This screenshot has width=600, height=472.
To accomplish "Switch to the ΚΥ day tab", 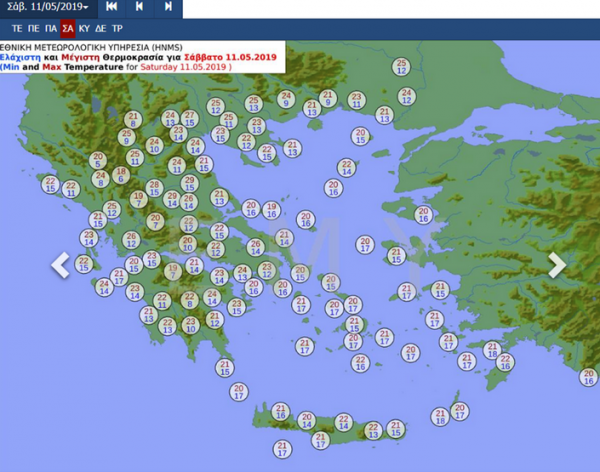I will click(x=84, y=29).
